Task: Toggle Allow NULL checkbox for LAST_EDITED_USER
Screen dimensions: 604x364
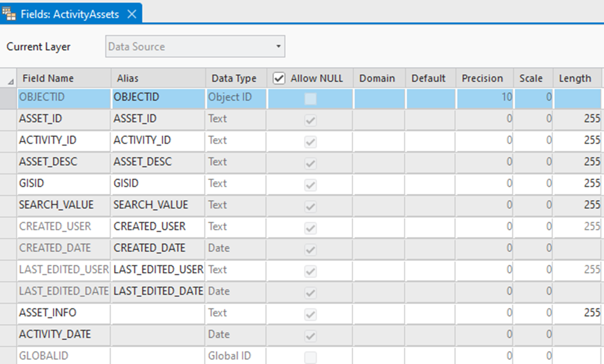Action: (310, 271)
